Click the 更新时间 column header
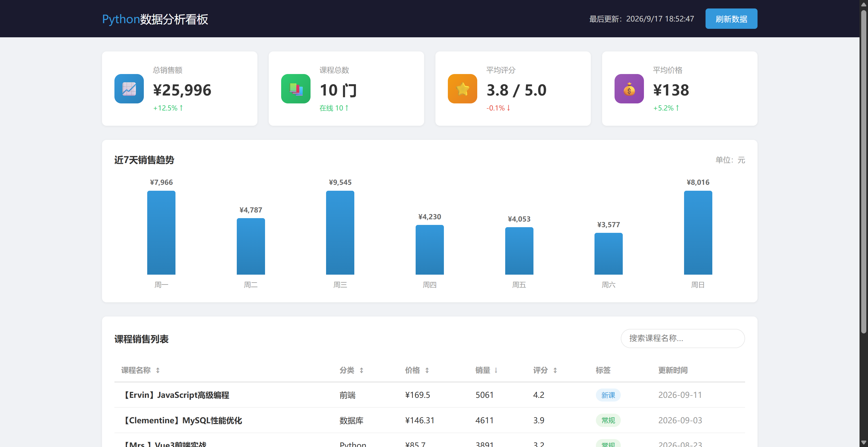Screen dimensions: 868x447 pyautogui.click(x=673, y=370)
